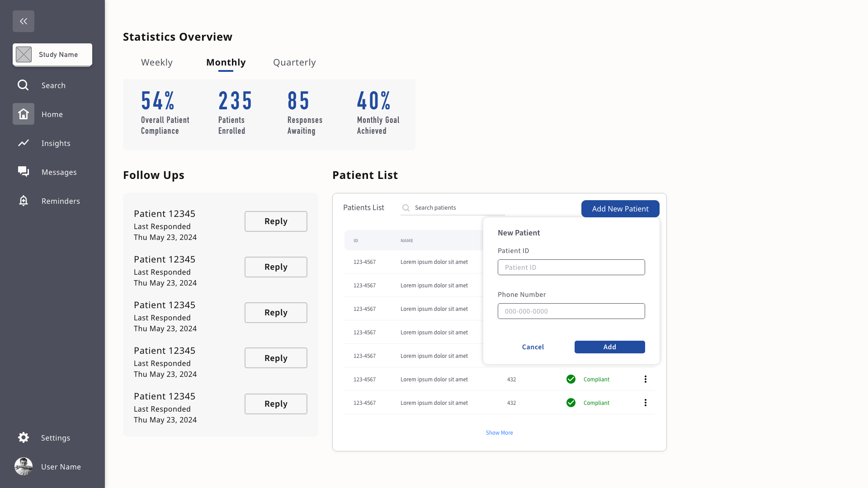868x488 pixels.
Task: Switch to the Quarterly statistics tab
Action: pos(294,62)
